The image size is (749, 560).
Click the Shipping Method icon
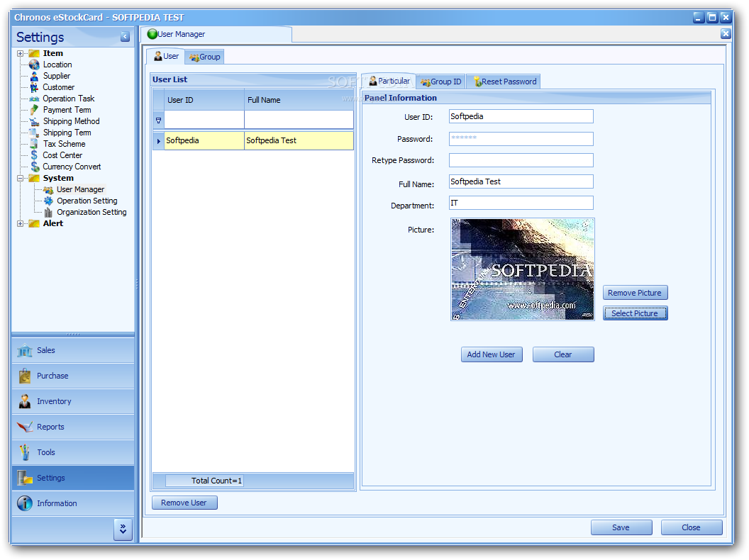[x=34, y=121]
